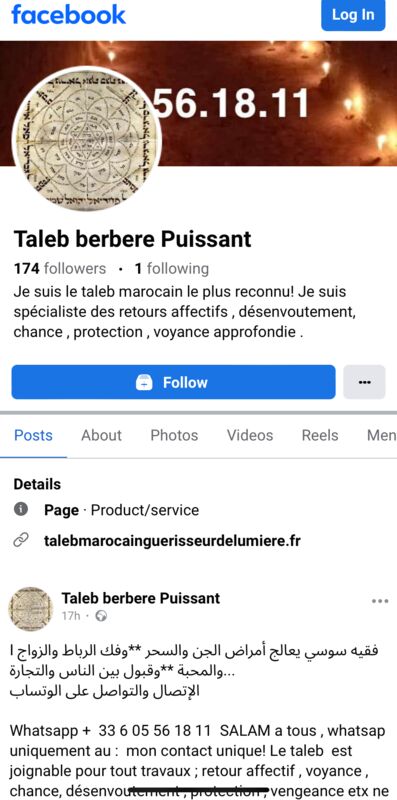397x800 pixels.
Task: Click the Log In button
Action: pos(353,15)
